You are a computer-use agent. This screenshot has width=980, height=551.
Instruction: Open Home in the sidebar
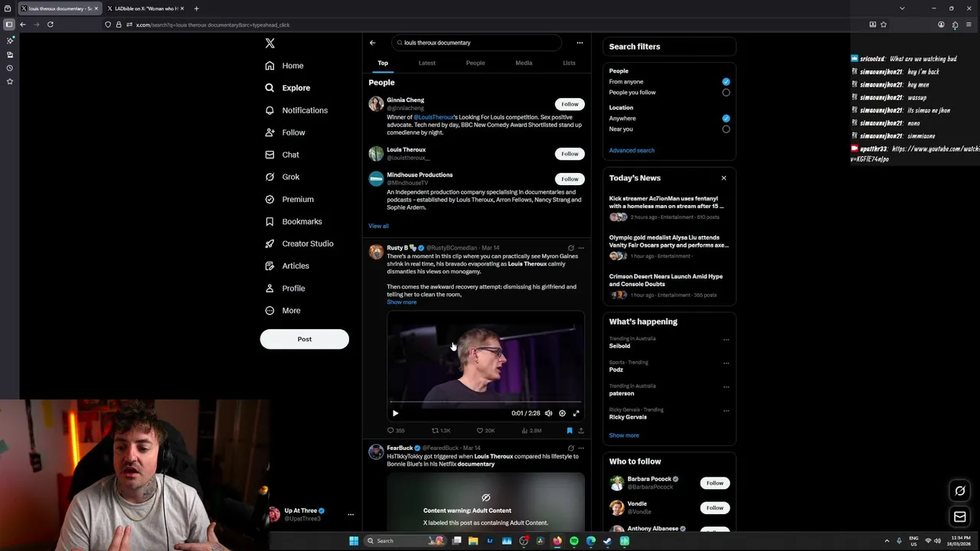(284, 66)
